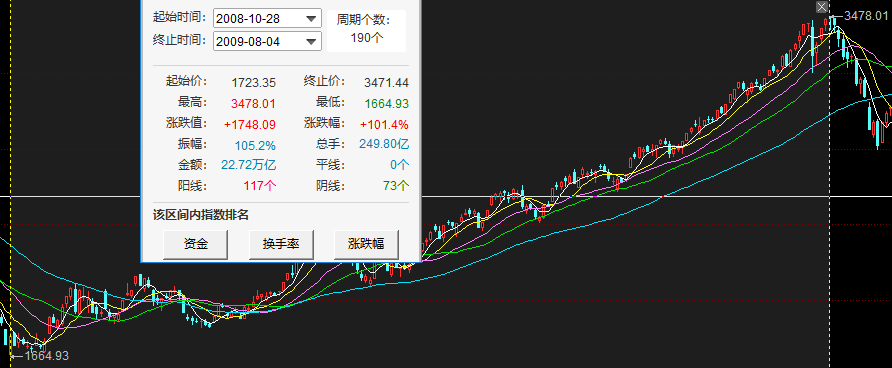Open the 起始时间 date dropdown arrow

[x=311, y=19]
